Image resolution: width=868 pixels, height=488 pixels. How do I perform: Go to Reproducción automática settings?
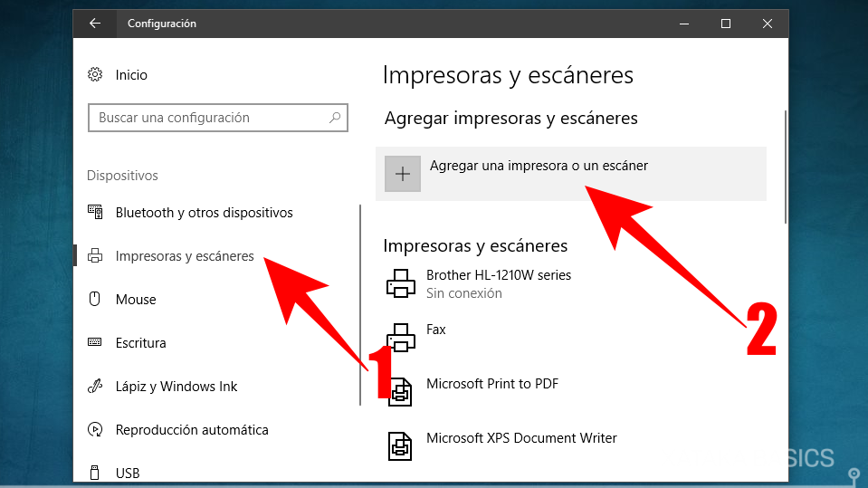[192, 430]
